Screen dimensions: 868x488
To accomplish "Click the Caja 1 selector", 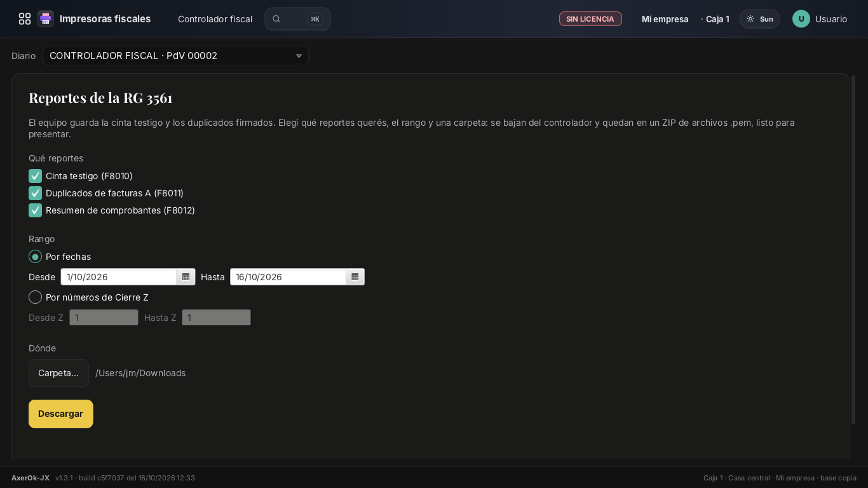I will tap(717, 19).
